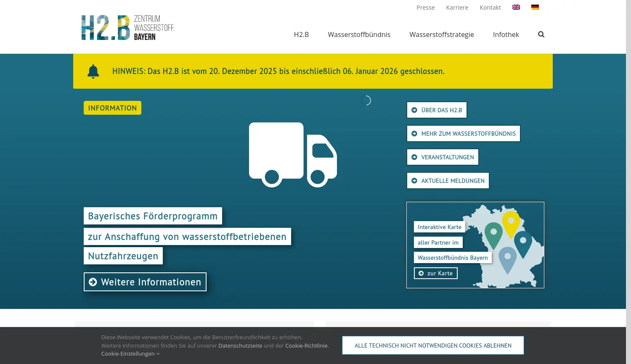631x364 pixels.
Task: Switch language using the German flag icon
Action: [536, 7]
